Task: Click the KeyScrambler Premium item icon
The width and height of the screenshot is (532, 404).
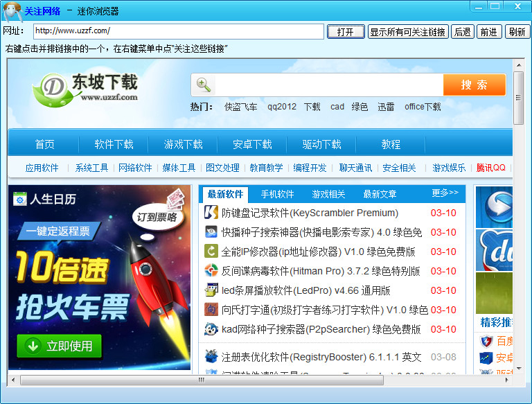Action: coord(211,213)
